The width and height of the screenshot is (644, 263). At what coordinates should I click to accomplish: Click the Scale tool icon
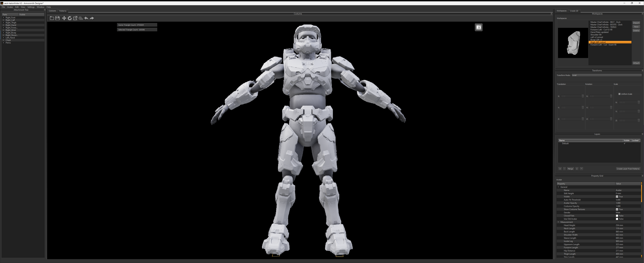pos(75,18)
